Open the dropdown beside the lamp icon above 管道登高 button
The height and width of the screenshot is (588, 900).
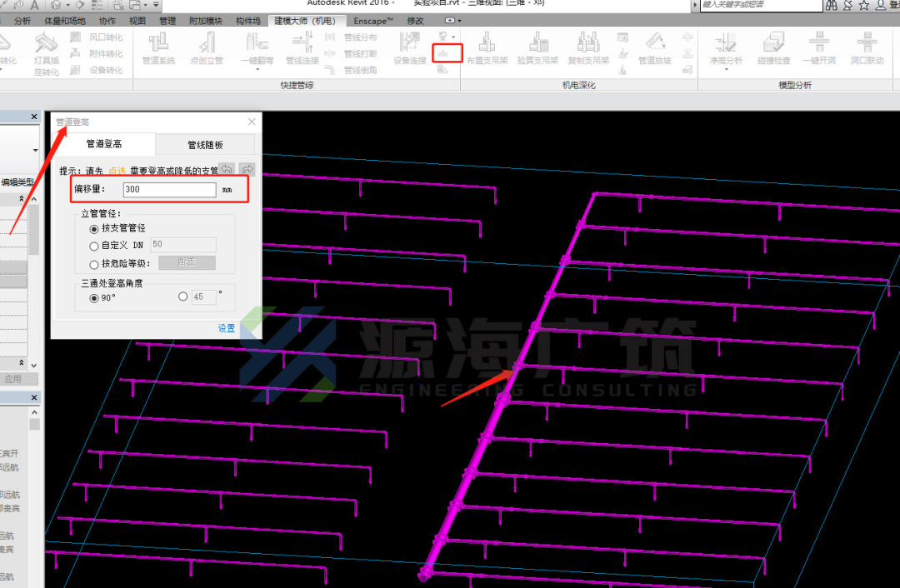click(453, 37)
